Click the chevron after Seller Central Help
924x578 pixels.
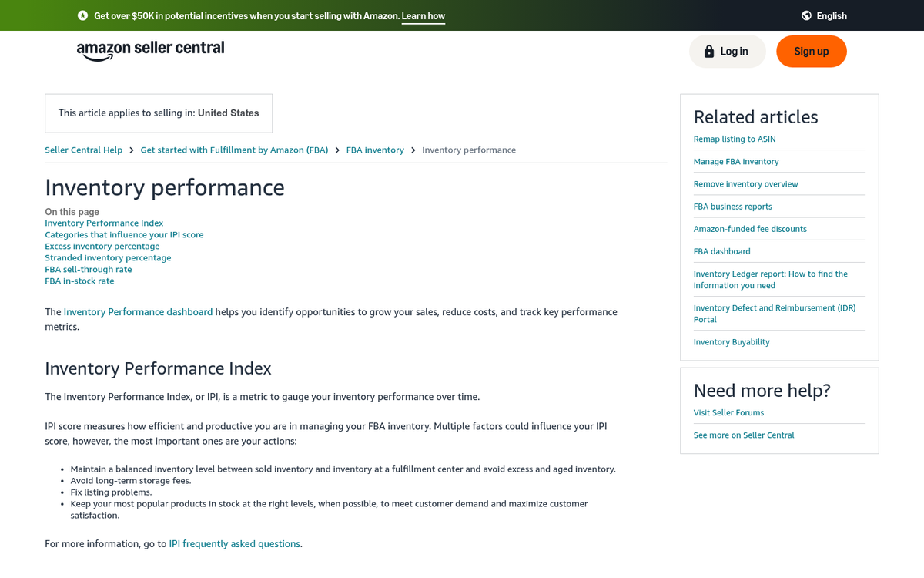130,150
